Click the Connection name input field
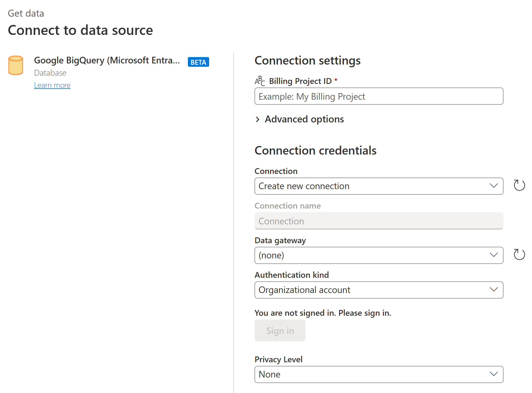Screen dimensions: 532x393 click(x=379, y=220)
